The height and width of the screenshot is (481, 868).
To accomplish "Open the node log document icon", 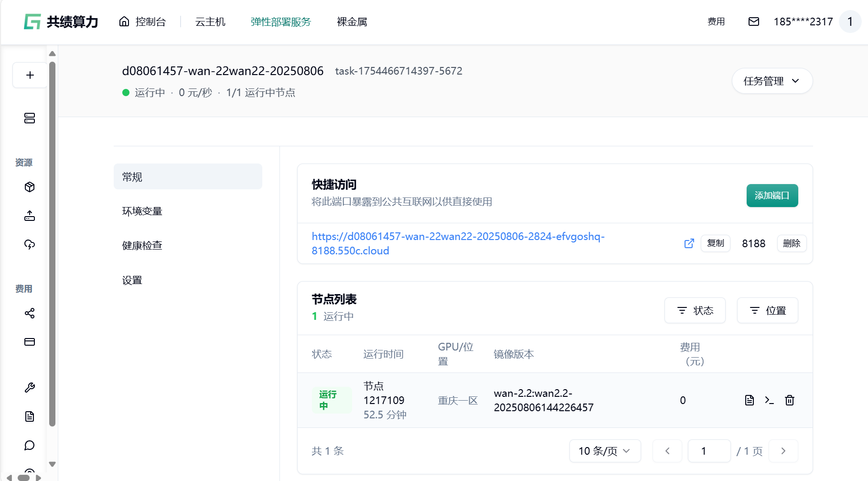I will (749, 400).
